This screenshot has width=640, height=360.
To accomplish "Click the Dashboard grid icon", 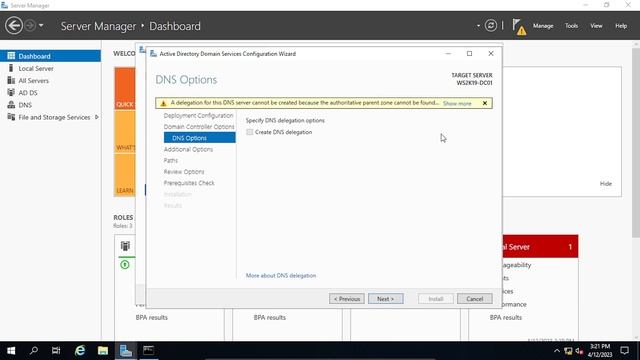I will click(x=11, y=56).
